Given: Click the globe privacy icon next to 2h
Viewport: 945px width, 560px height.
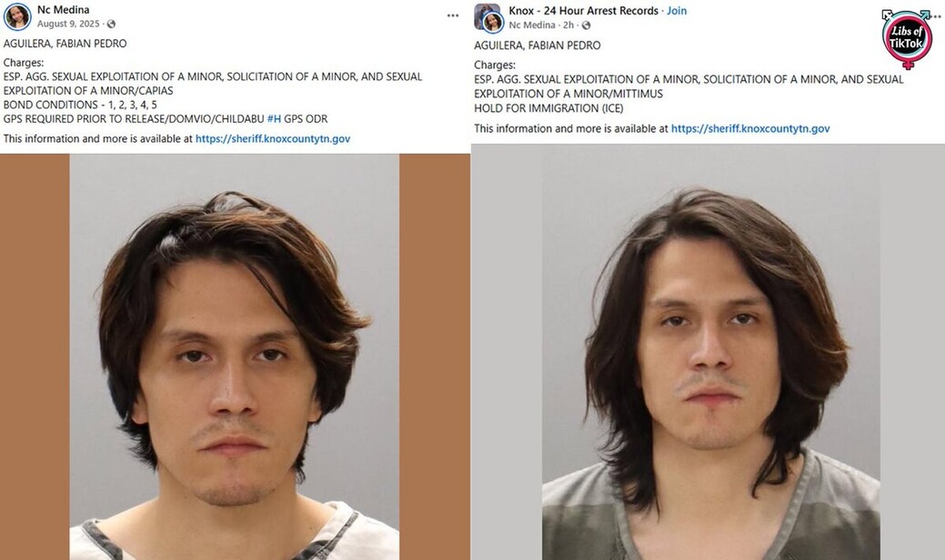Looking at the screenshot, I should pyautogui.click(x=586, y=25).
